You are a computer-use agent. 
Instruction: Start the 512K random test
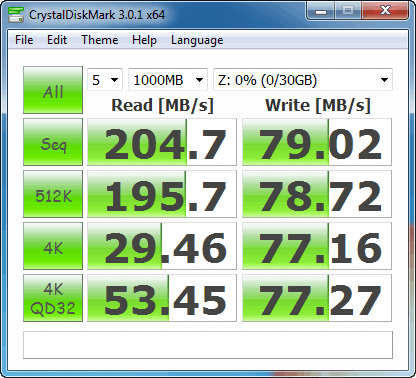(53, 194)
